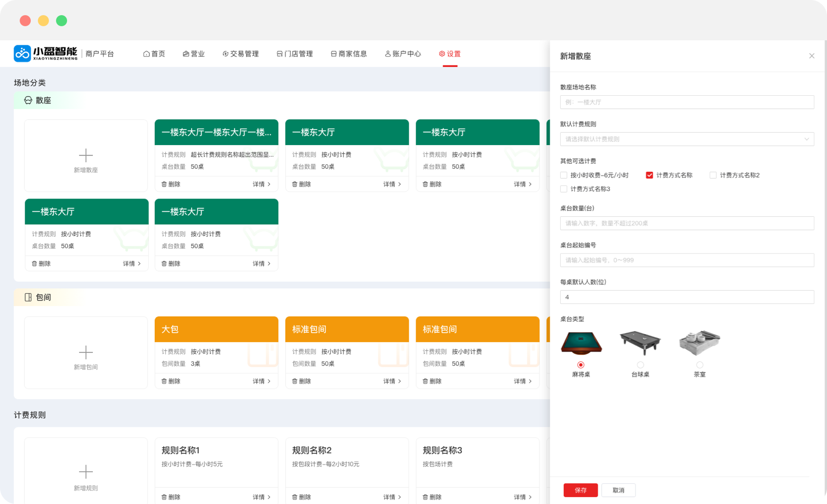Click the 门店管理 store icon
Viewport: 827px width, 504px height.
click(x=280, y=53)
